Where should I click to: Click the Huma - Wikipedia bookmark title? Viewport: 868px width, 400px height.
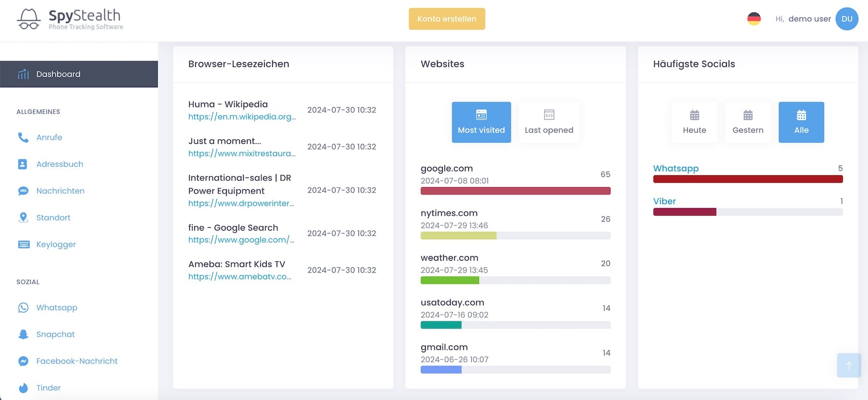point(228,104)
